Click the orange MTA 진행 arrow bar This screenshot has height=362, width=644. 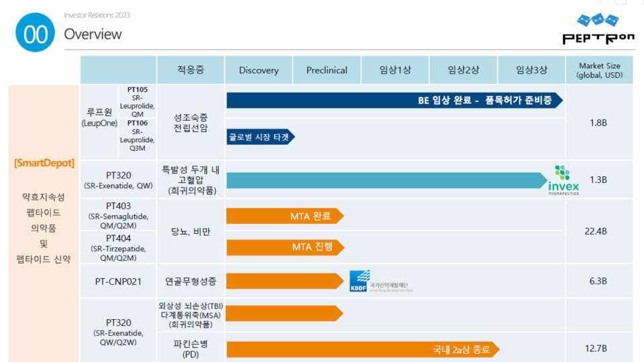pos(284,247)
